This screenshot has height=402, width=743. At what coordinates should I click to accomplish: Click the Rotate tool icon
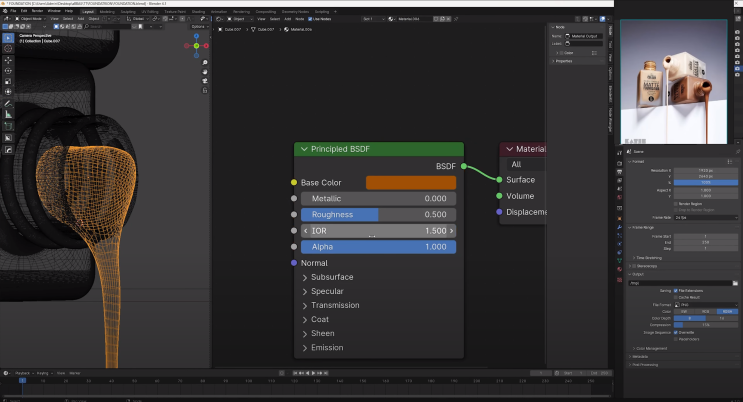(8, 70)
